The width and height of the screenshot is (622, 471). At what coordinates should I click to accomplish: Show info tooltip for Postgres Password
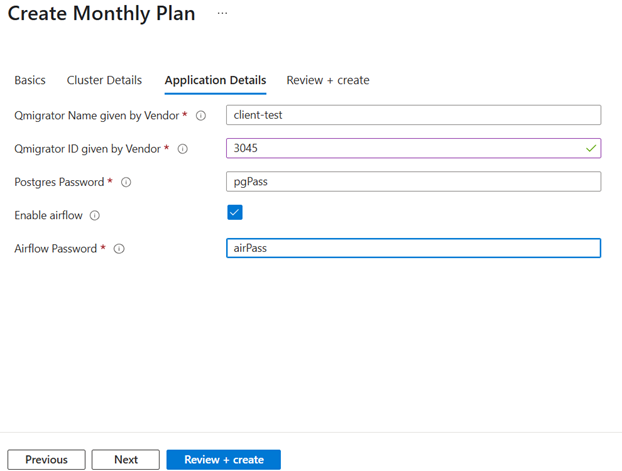pyautogui.click(x=126, y=182)
